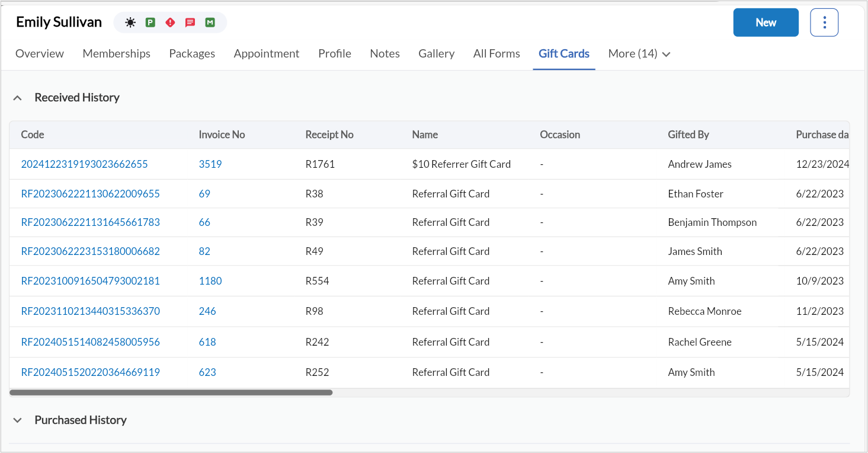Viewport: 868px width, 453px height.
Task: Click purchase date 10/9/2023
Action: pos(820,281)
